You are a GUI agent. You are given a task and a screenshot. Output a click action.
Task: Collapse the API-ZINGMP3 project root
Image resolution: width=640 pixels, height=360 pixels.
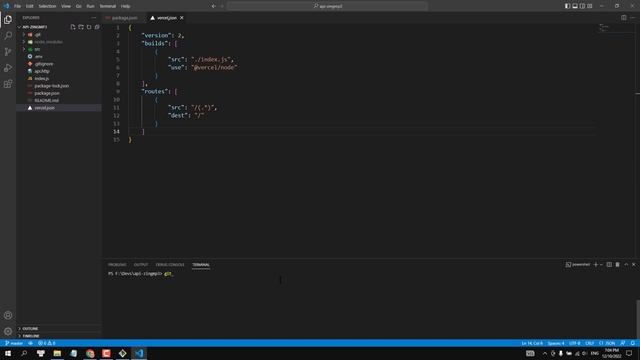19,27
